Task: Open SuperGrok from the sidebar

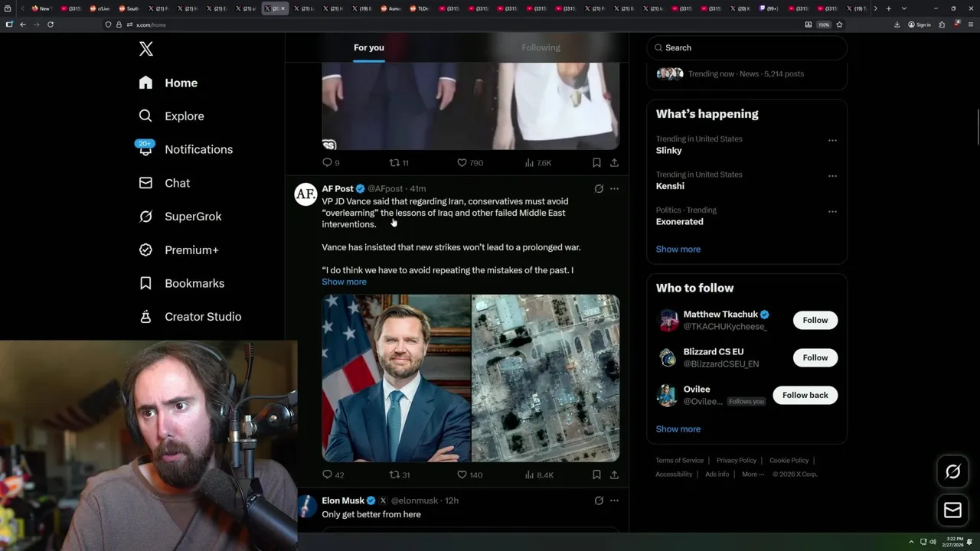Action: (x=181, y=217)
